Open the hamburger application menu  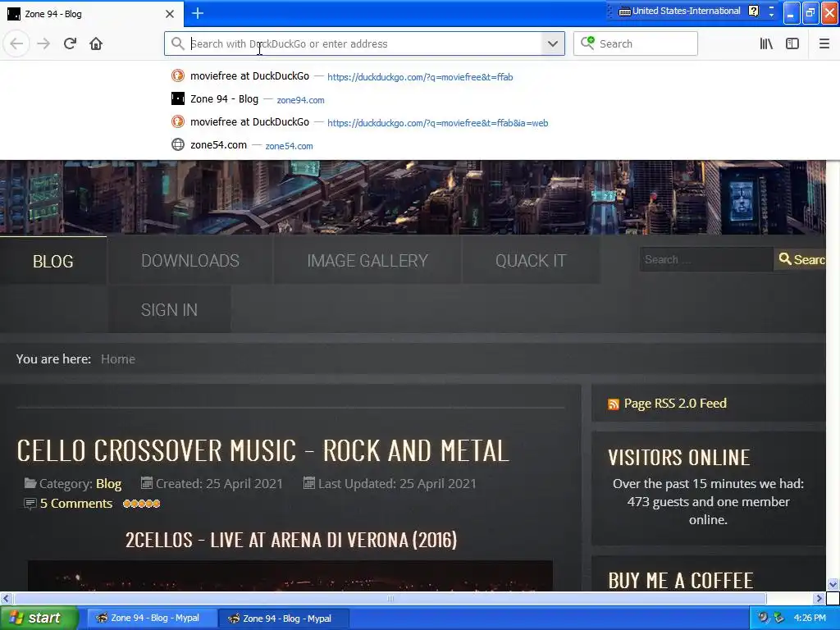824,44
